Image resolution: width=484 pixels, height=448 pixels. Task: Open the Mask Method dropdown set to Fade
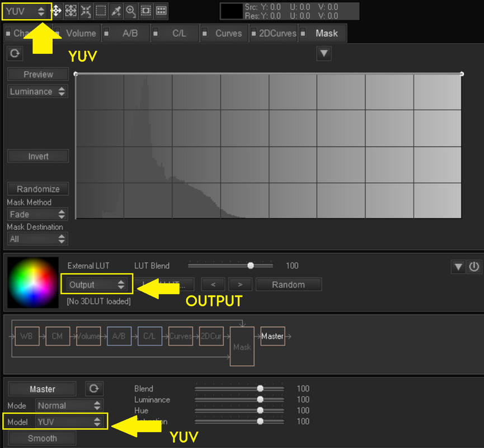37,214
